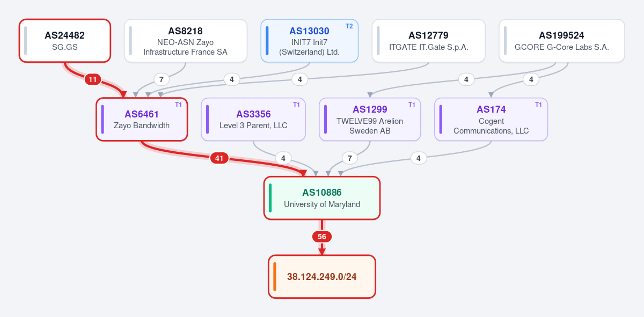Select the AS1299 TWELVE99 Arelion node
Screen dimensions: 644x317
pos(370,120)
